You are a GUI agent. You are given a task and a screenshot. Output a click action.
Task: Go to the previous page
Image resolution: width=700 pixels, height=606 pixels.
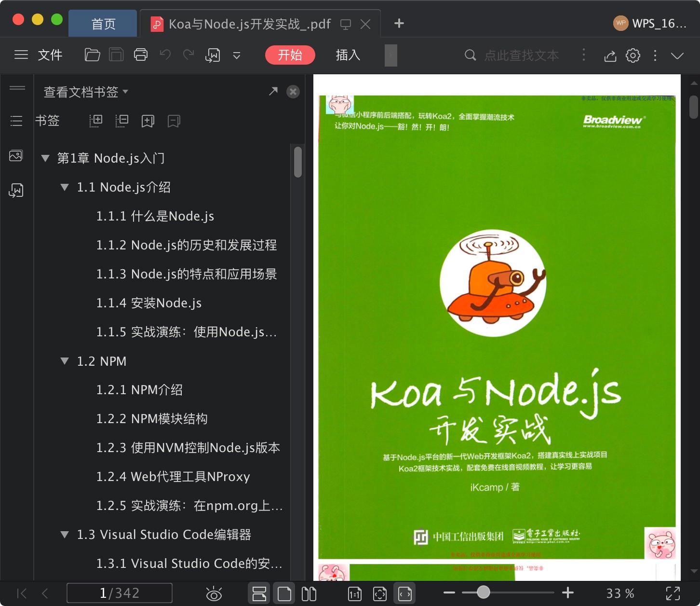(45, 593)
